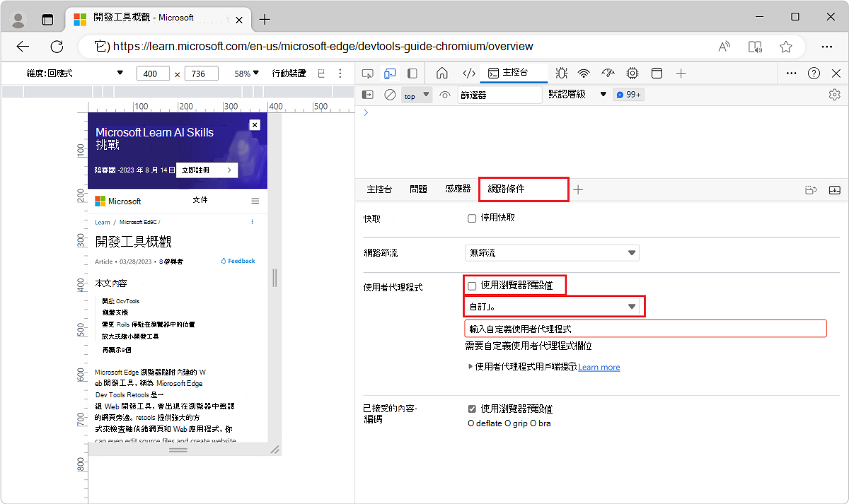This screenshot has height=504, width=849.
Task: Open the network wireless conditions icon
Action: pos(583,73)
